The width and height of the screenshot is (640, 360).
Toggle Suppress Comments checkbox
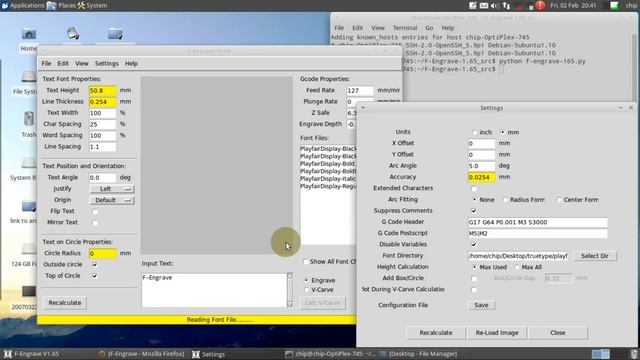(474, 211)
